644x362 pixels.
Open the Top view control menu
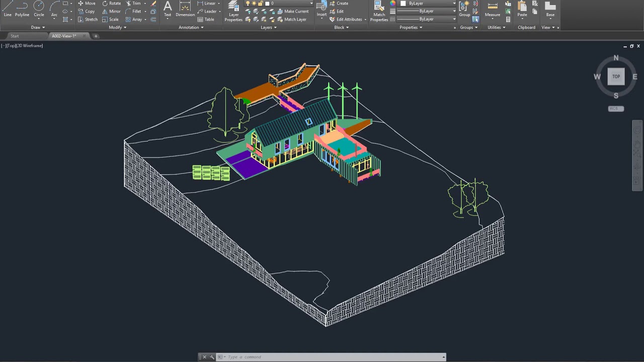click(11, 46)
